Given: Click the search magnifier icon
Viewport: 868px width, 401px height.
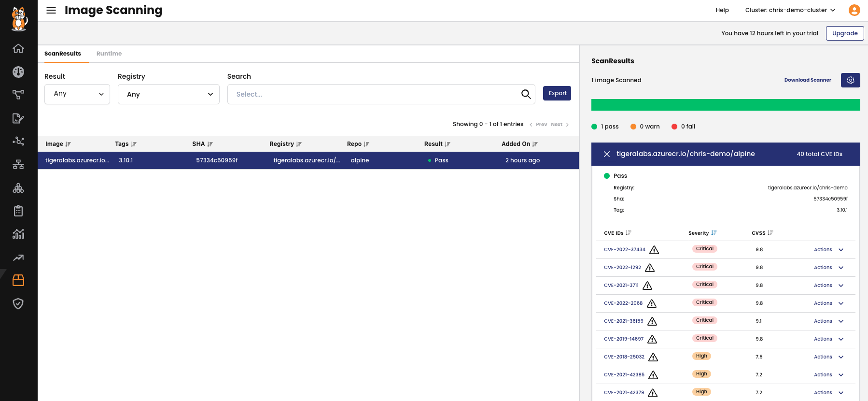Looking at the screenshot, I should (526, 94).
